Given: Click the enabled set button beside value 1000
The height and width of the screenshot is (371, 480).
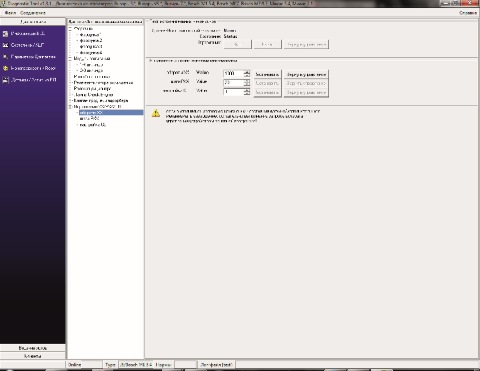Looking at the screenshot, I should (267, 74).
